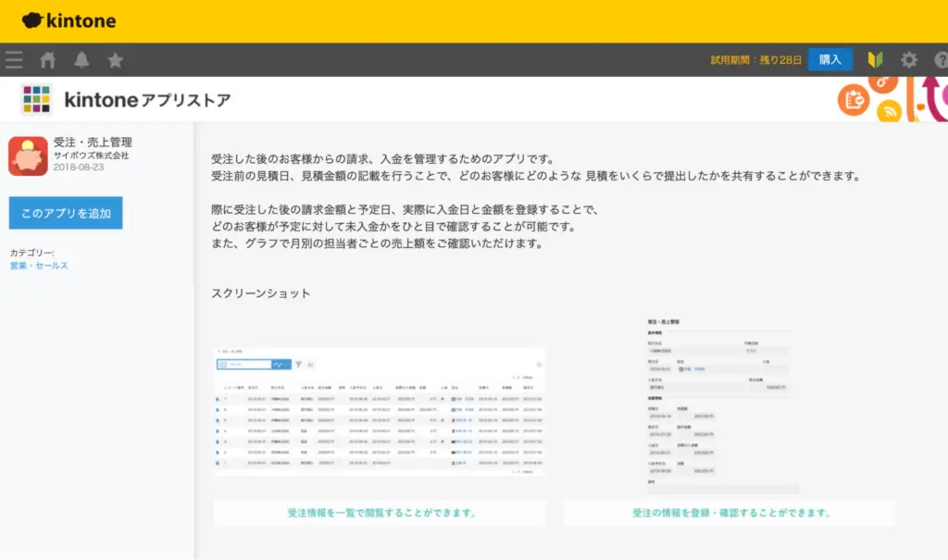Click the このアプリを追加 button

click(65, 212)
